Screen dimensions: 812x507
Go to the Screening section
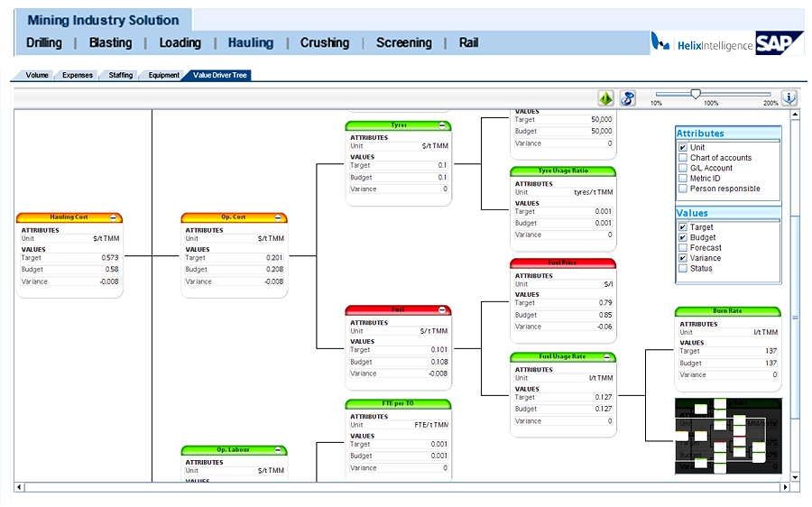[404, 42]
